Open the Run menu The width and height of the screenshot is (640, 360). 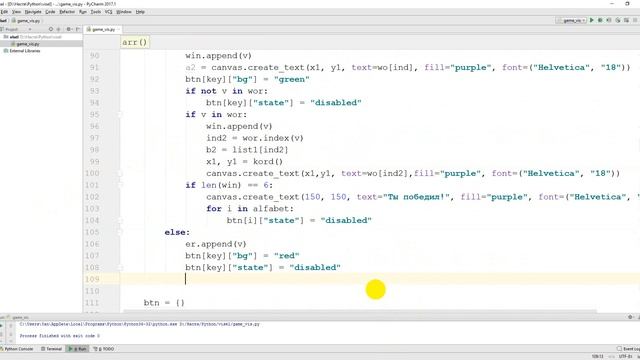[83, 12]
